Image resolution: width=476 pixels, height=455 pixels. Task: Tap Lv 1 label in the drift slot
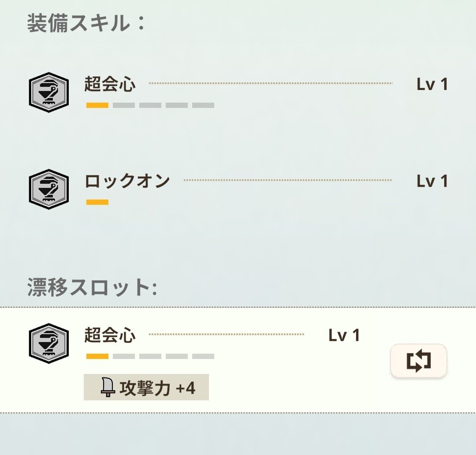click(344, 335)
